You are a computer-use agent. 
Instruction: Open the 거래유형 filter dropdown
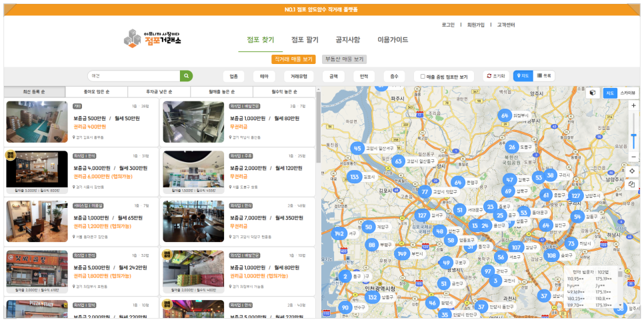coord(299,77)
